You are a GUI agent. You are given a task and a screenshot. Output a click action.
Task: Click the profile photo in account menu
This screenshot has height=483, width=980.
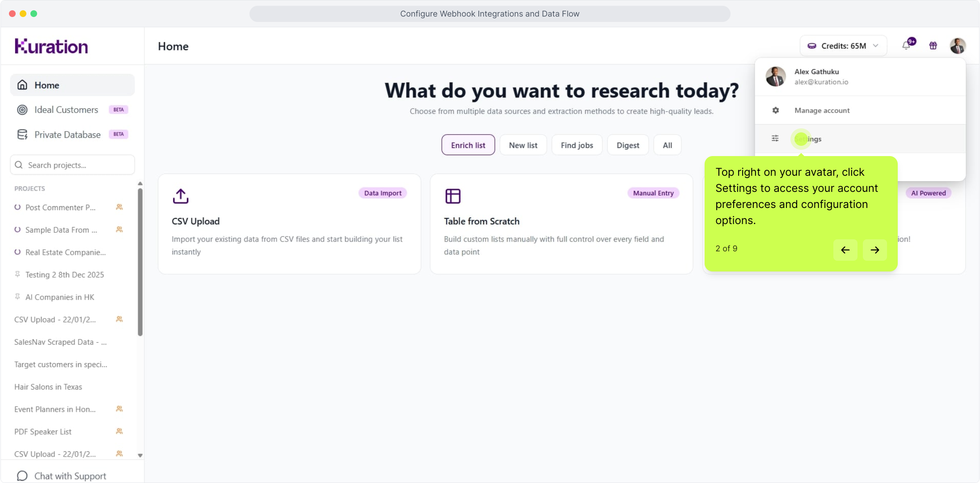click(x=776, y=76)
